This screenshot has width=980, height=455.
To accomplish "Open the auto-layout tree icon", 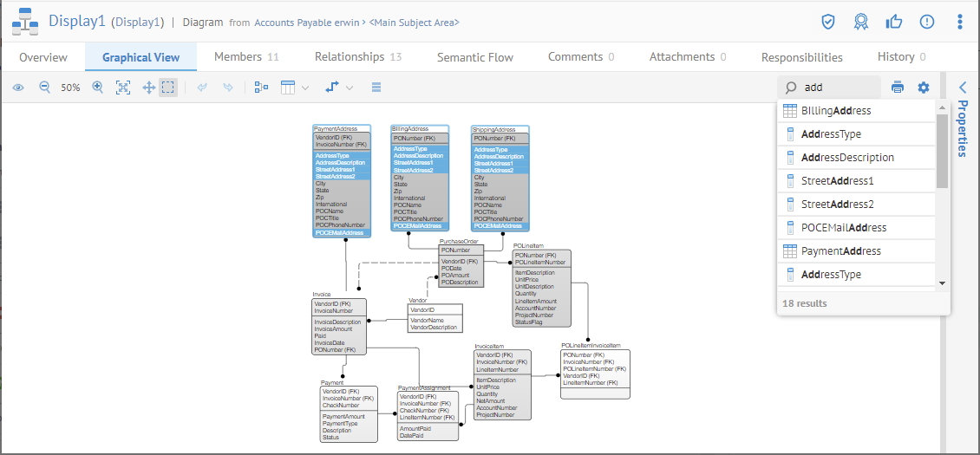I will pos(262,88).
